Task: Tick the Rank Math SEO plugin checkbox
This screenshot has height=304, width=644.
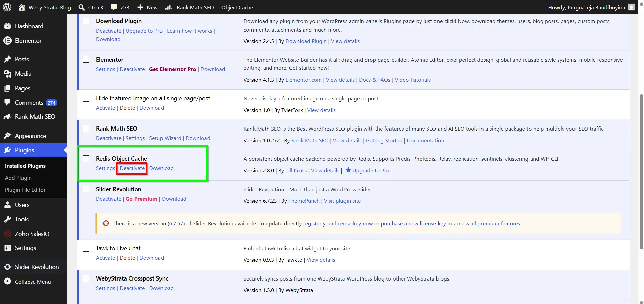Action: (x=86, y=129)
